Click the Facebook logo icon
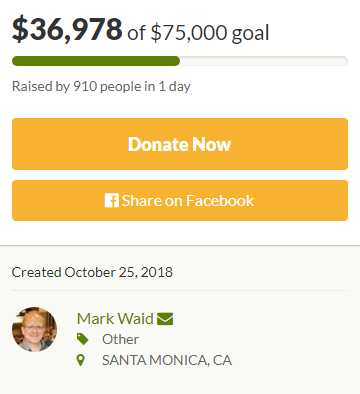Image resolution: width=360 pixels, height=394 pixels. point(111,201)
